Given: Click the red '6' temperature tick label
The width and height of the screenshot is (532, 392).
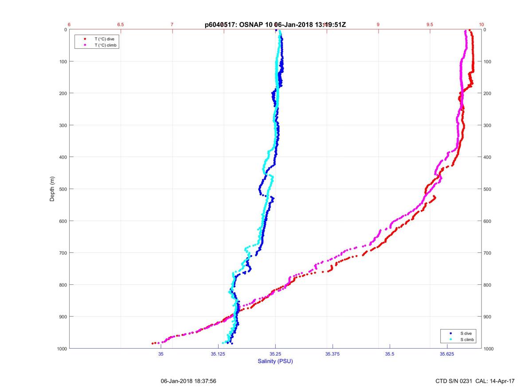Looking at the screenshot, I should (x=69, y=25).
